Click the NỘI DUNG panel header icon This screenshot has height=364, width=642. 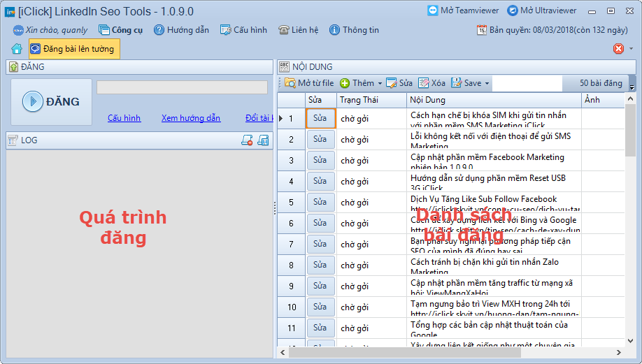pyautogui.click(x=284, y=66)
